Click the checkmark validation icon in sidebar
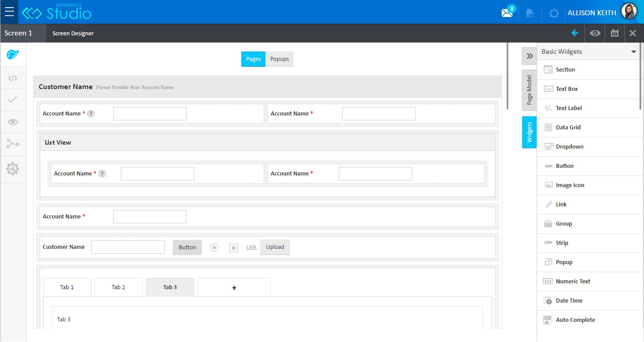This screenshot has height=342, width=644. 13,100
